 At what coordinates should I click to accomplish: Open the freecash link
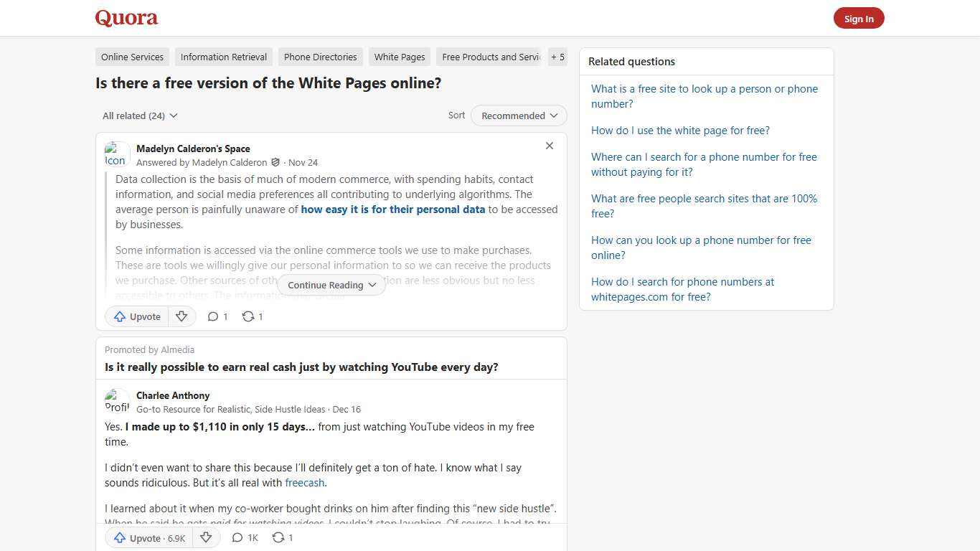304,483
